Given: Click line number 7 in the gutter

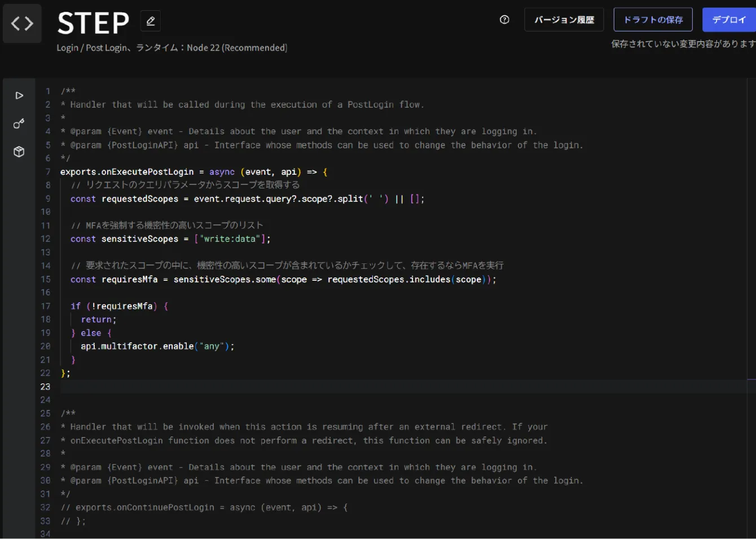Looking at the screenshot, I should (47, 172).
